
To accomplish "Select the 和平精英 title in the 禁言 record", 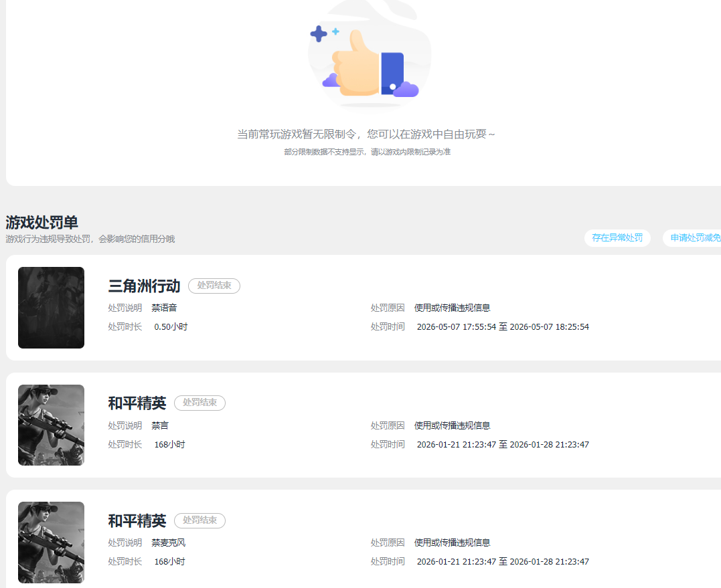I will point(137,403).
